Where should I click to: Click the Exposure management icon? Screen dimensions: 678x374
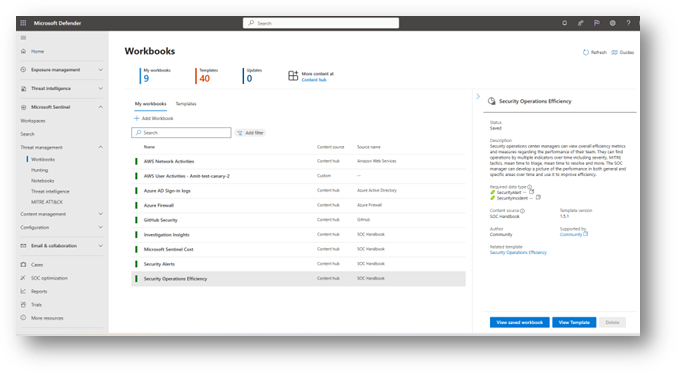click(23, 70)
